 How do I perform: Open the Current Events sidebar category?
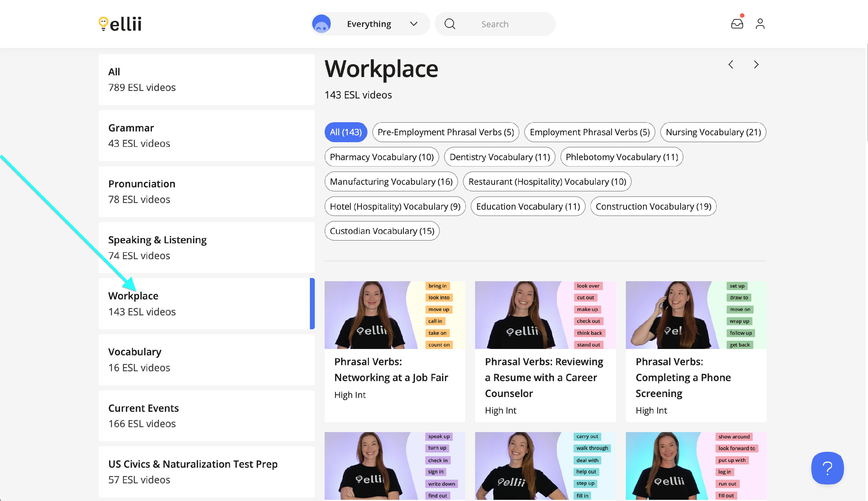click(206, 416)
